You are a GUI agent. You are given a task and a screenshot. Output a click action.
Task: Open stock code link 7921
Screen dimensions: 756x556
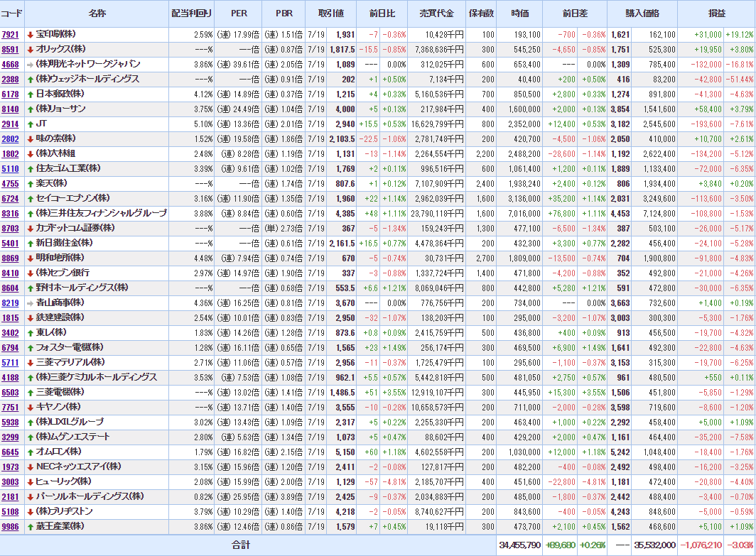click(11, 35)
